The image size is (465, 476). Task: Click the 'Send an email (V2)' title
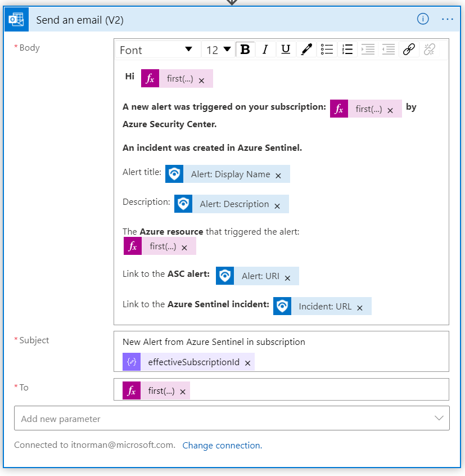[80, 20]
